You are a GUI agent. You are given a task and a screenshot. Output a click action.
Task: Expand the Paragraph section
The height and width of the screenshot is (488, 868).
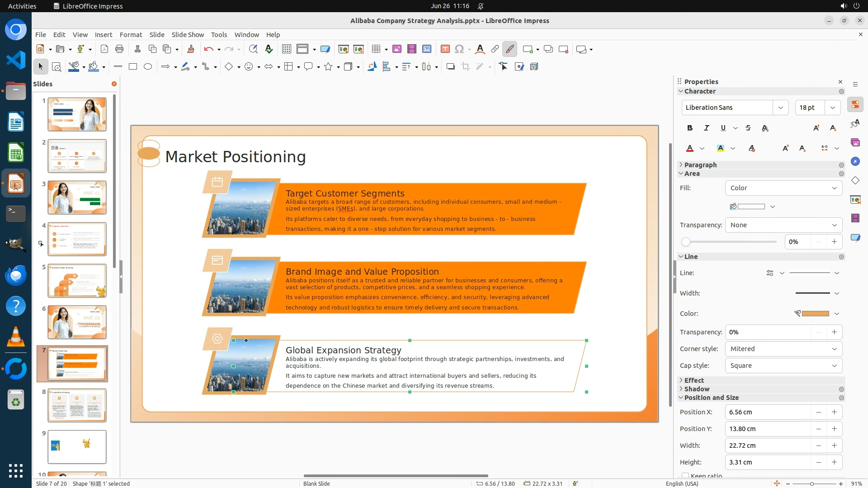point(700,165)
